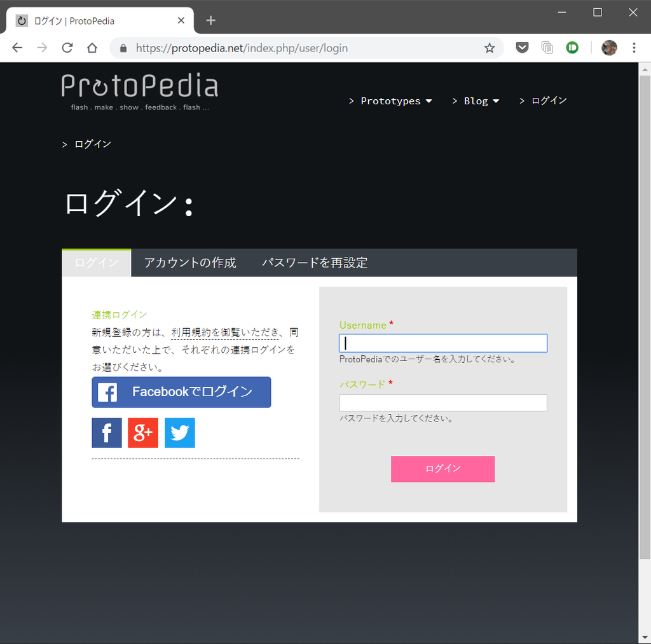Screen dimensions: 651x644
Task: Click the Facebookでログイン button
Action: [x=181, y=392]
